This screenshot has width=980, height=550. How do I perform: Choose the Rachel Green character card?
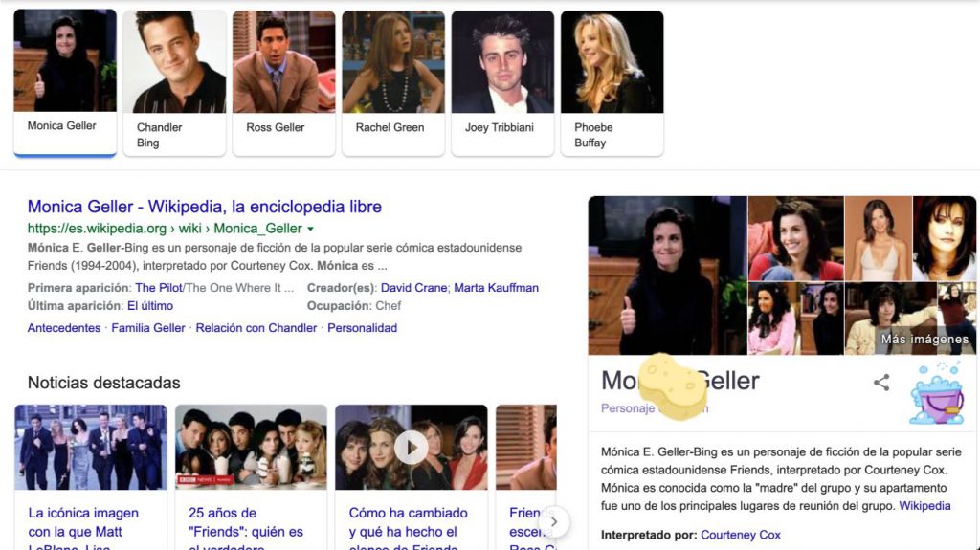click(x=393, y=82)
